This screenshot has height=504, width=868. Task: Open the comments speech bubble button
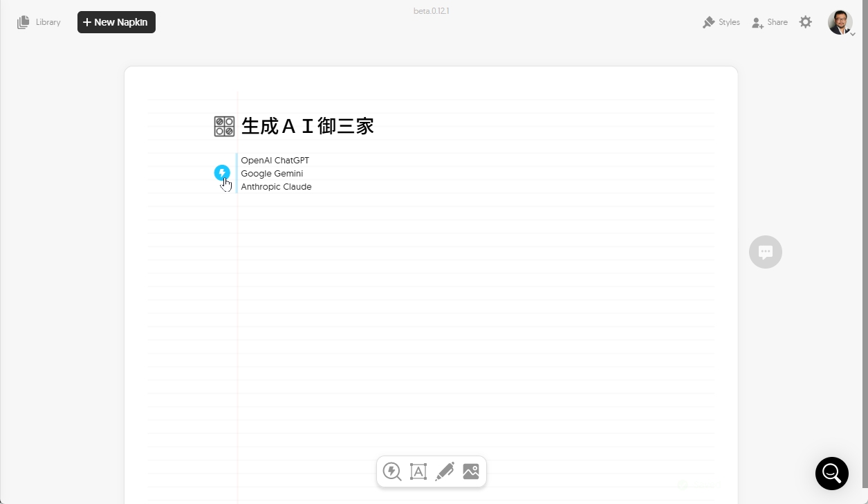click(x=766, y=252)
